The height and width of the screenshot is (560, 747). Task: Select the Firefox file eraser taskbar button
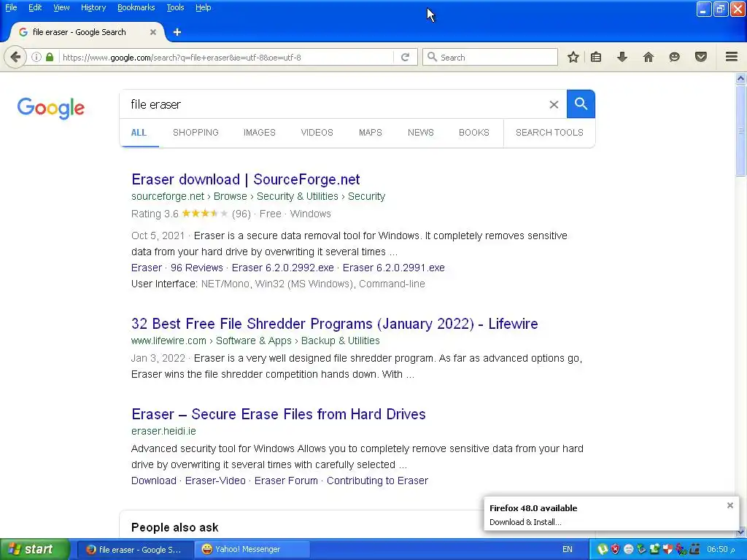(x=135, y=550)
